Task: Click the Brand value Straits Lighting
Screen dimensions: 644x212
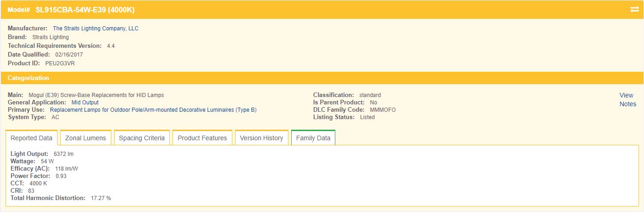Action: 51,37
